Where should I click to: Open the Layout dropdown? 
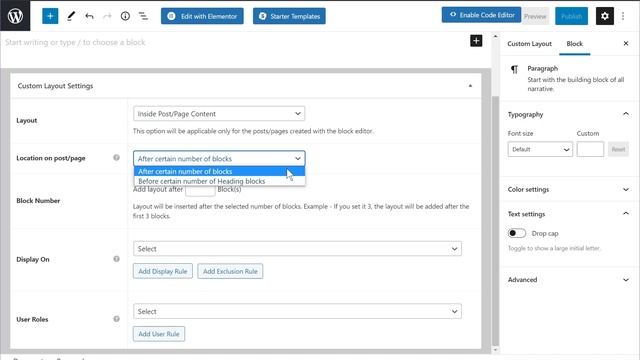point(219,113)
